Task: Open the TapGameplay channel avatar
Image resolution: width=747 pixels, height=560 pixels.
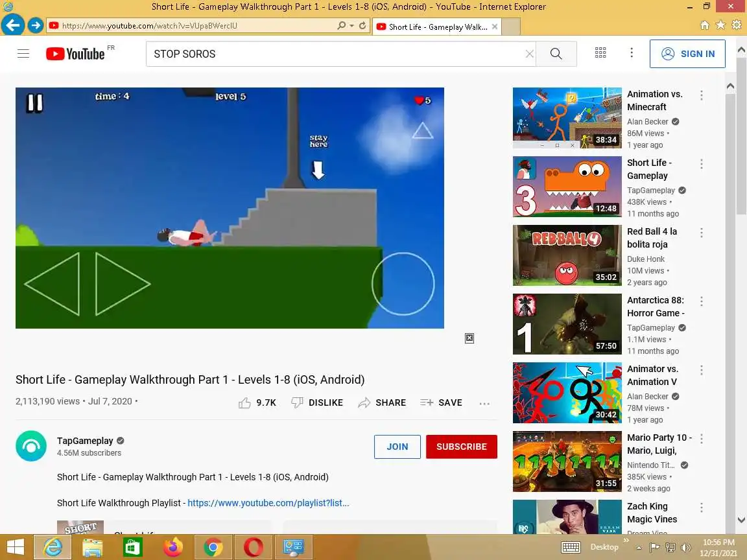Action: (x=31, y=446)
